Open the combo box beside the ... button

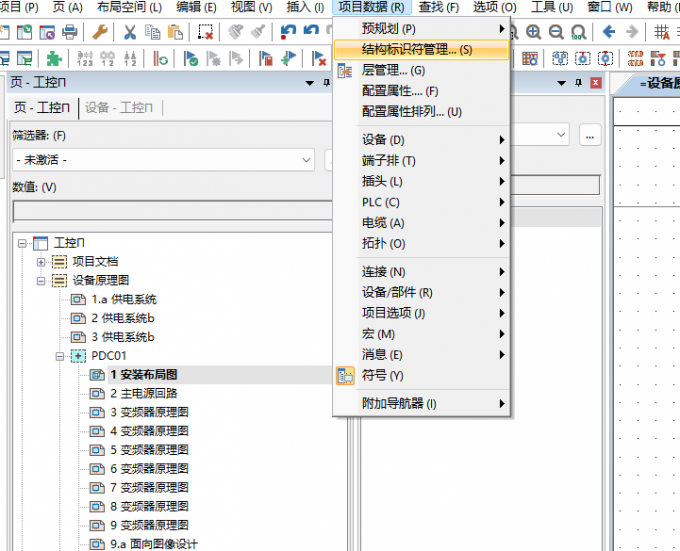tap(542, 134)
